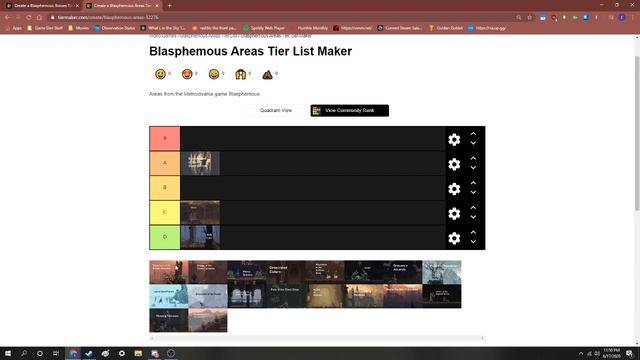Pick the Desecrated Cistern area thumbnail
The height and width of the screenshot is (360, 640).
tap(286, 272)
